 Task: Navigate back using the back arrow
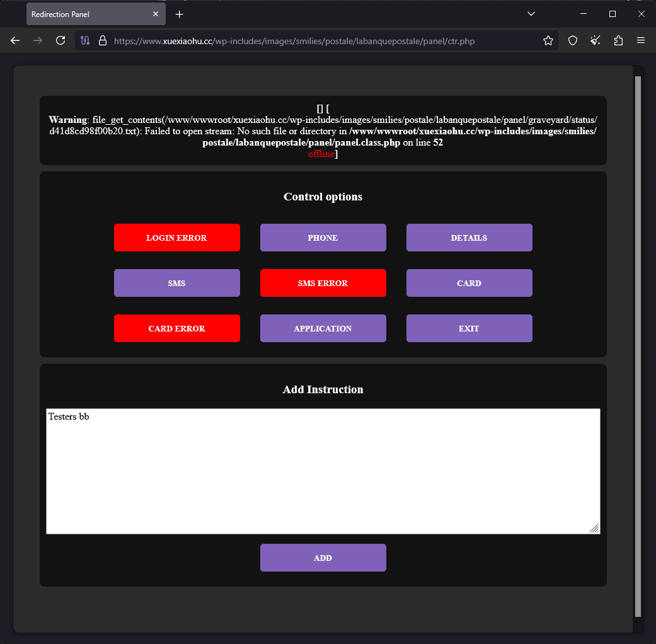click(15, 40)
